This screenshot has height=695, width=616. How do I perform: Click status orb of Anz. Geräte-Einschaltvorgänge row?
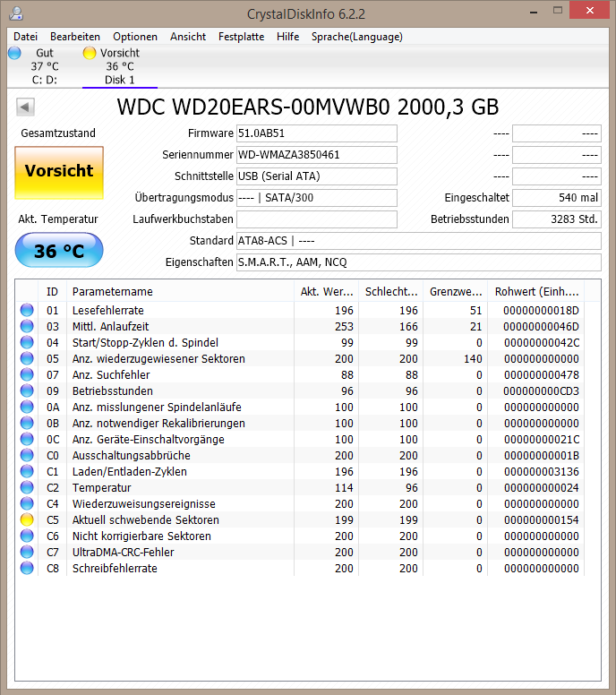click(x=27, y=439)
